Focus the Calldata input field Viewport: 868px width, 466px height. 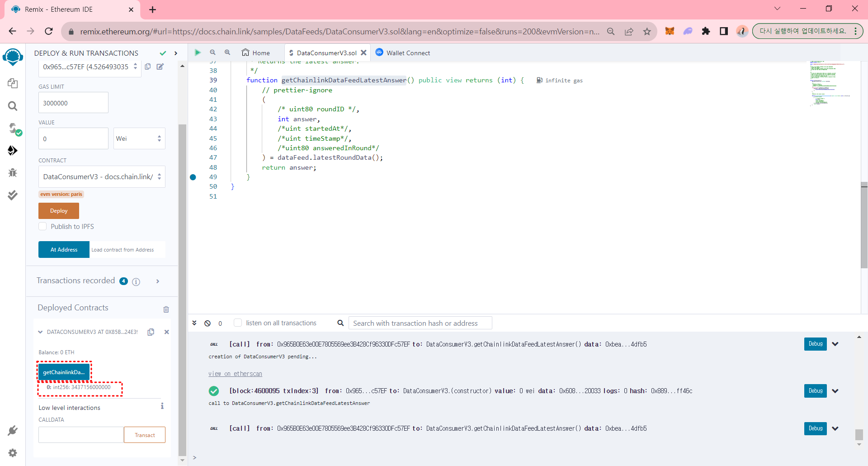(81, 435)
